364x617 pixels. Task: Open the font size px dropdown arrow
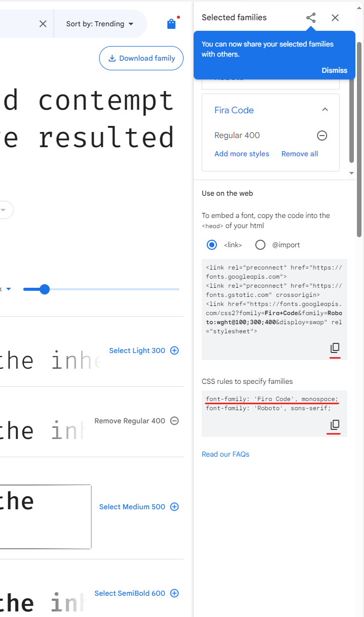click(9, 289)
